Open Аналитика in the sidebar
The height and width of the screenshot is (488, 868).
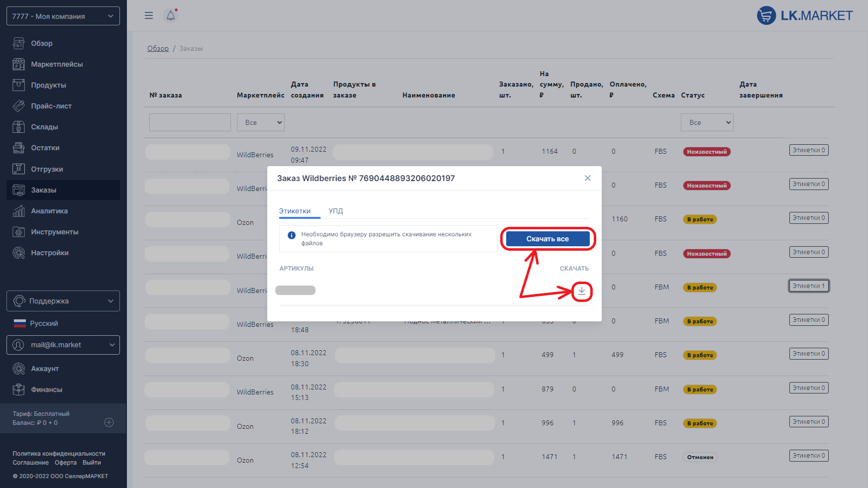coord(49,211)
